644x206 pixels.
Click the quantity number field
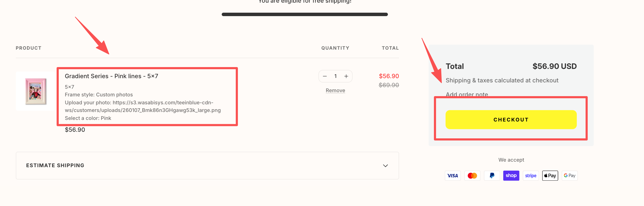click(335, 76)
